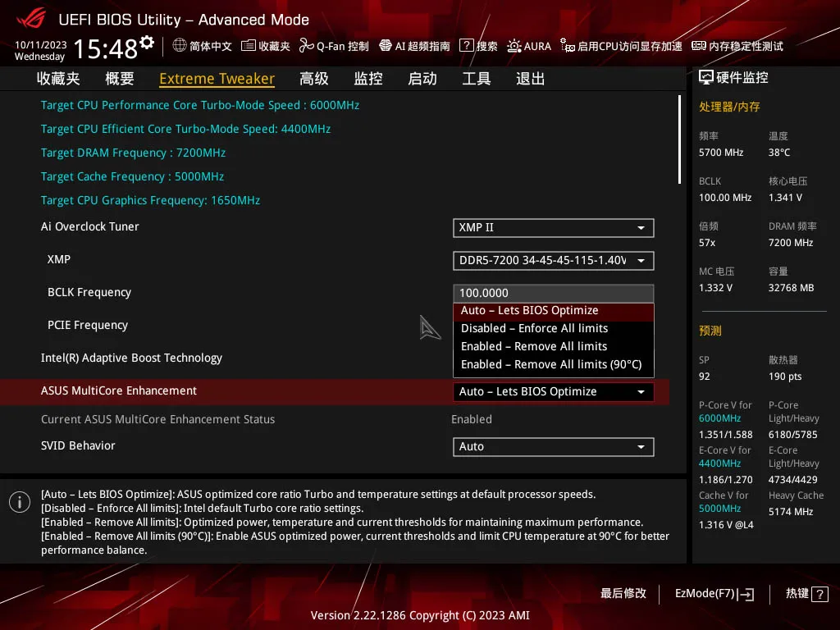Screen dimensions: 840x630
Task: Go to the 退出 tab
Action: pyautogui.click(x=531, y=79)
